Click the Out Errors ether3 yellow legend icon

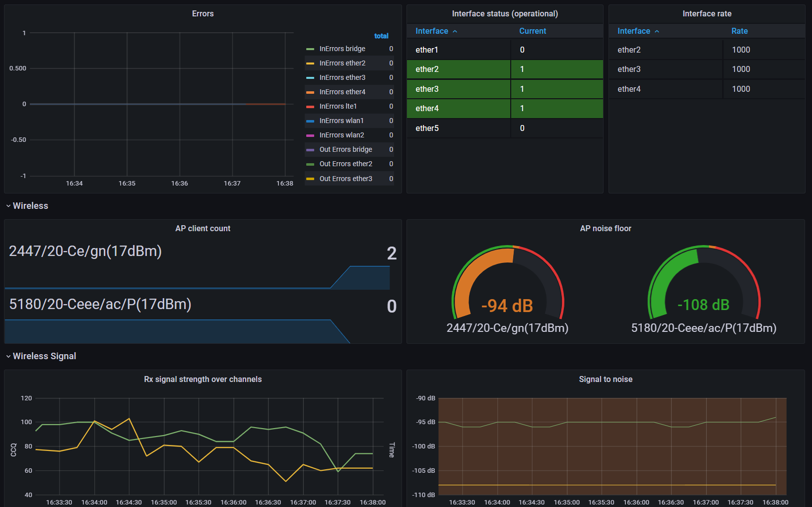coord(310,179)
